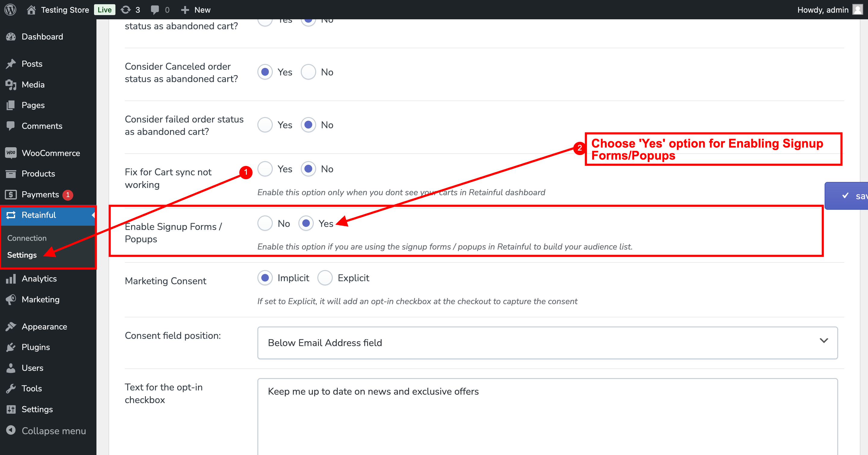Click the Marketing megaphone icon

[11, 299]
